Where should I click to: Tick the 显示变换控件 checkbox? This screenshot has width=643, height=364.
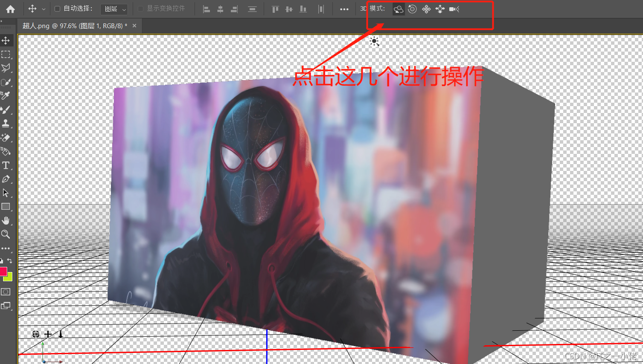click(141, 9)
